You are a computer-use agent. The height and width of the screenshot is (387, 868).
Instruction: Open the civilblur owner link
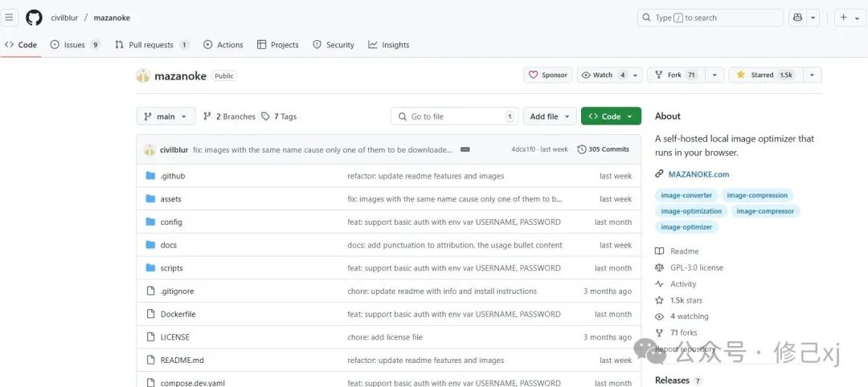pyautogui.click(x=64, y=18)
